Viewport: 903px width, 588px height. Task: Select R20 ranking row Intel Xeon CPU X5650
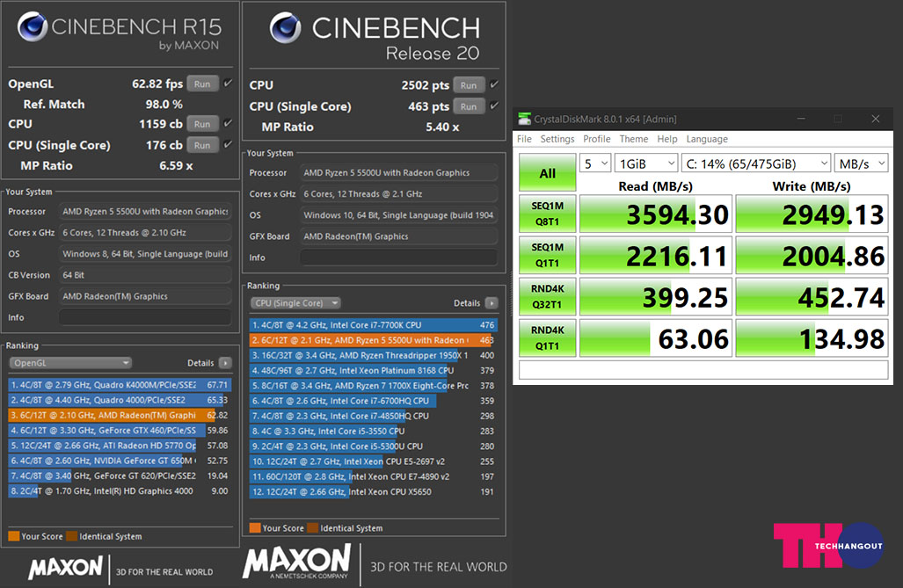pyautogui.click(x=373, y=492)
